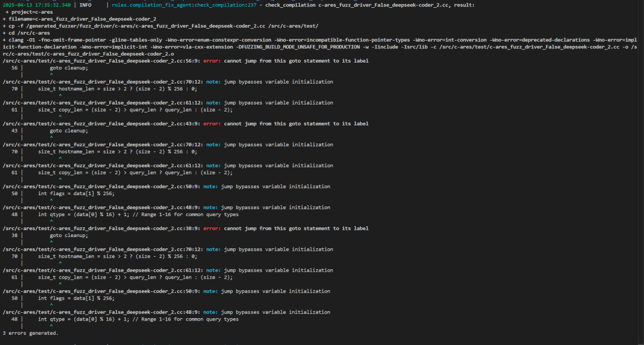Click the '+ clang -O1' compile command
The image size is (644, 345).
(298, 40)
